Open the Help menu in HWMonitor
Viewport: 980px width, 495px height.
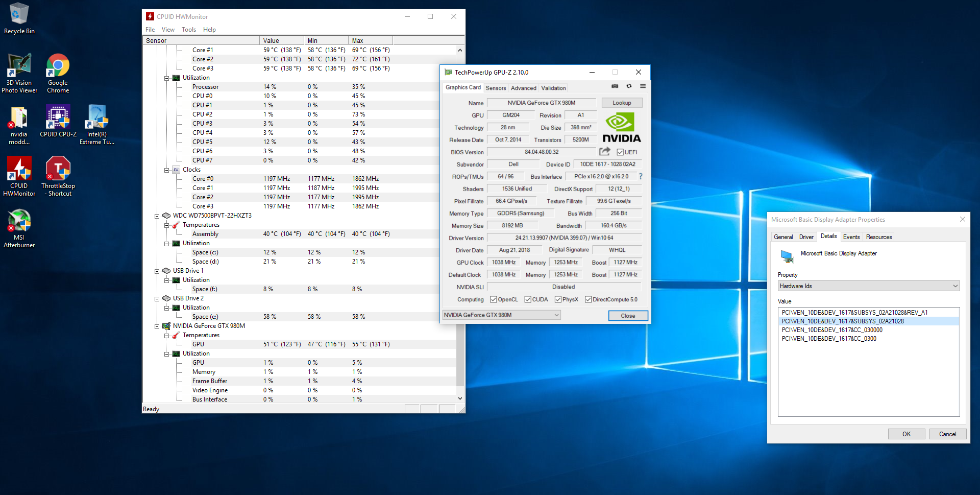(209, 30)
